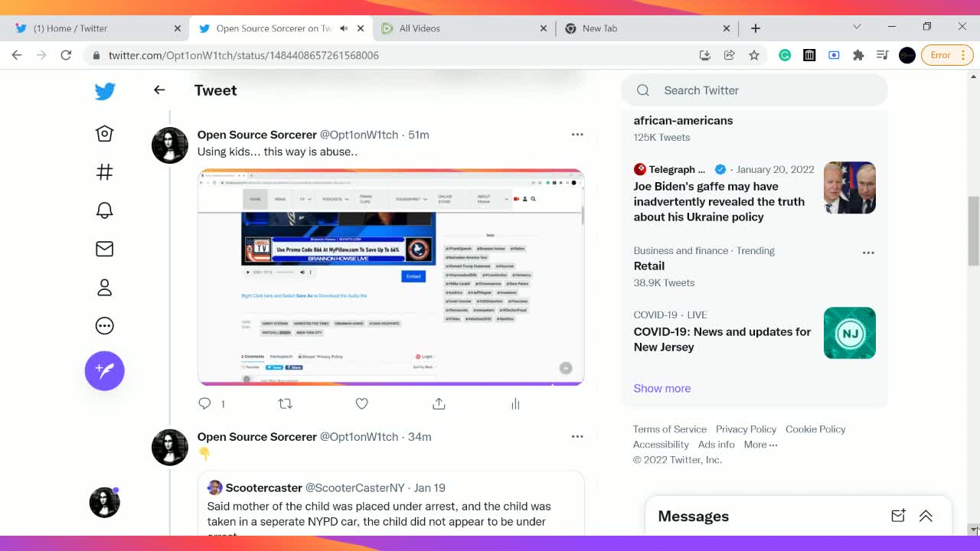Open Grammarly extension icon

click(x=785, y=55)
